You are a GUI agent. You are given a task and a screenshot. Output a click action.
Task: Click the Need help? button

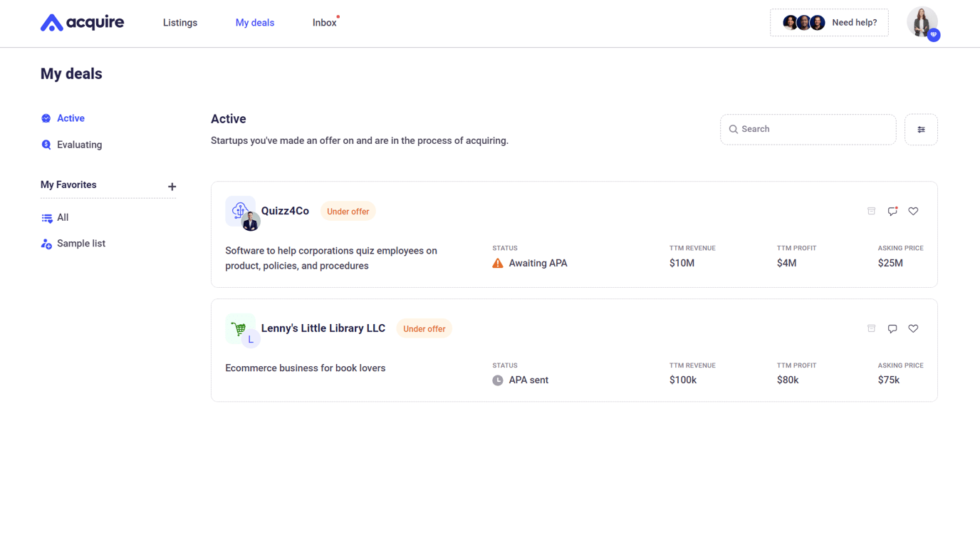click(828, 22)
